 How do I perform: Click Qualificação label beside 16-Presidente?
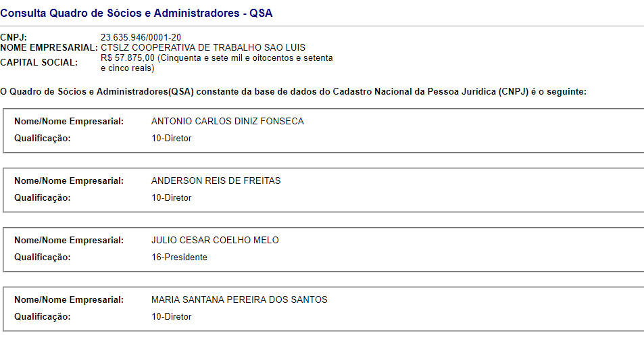(x=42, y=257)
